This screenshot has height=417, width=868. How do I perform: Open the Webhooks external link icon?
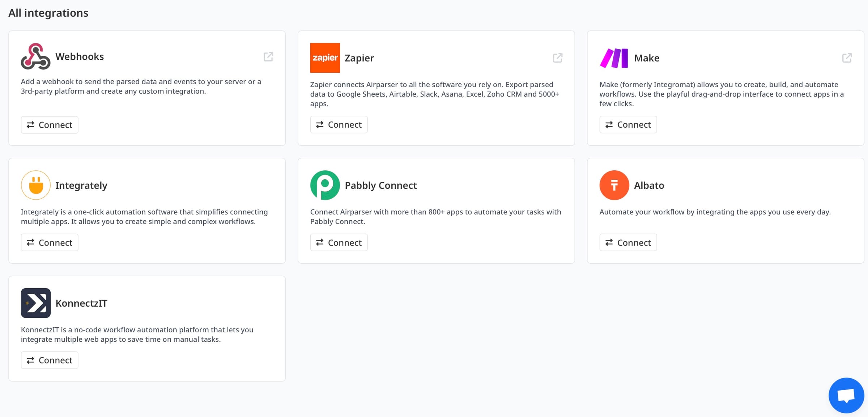point(268,57)
